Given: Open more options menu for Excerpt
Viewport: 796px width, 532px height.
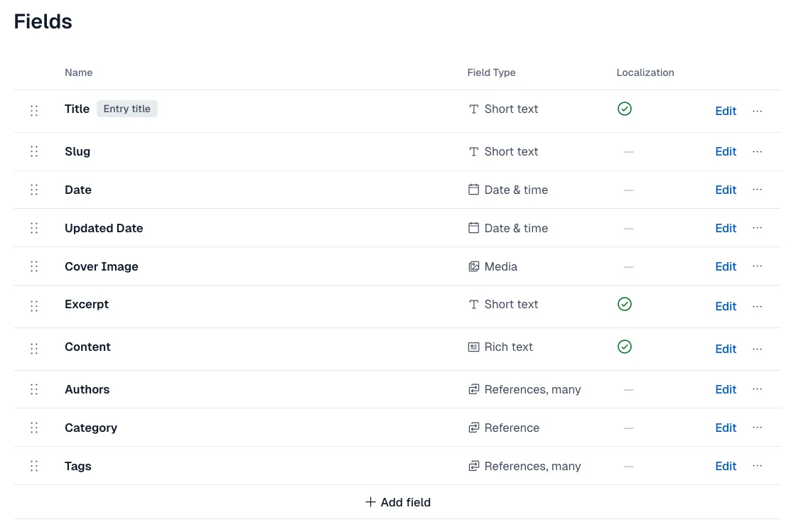Looking at the screenshot, I should pos(758,306).
